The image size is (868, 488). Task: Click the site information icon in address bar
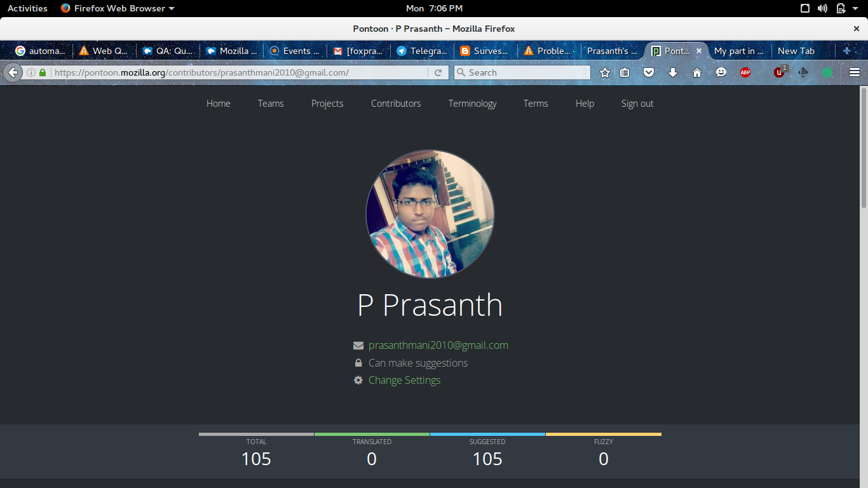pyautogui.click(x=31, y=72)
